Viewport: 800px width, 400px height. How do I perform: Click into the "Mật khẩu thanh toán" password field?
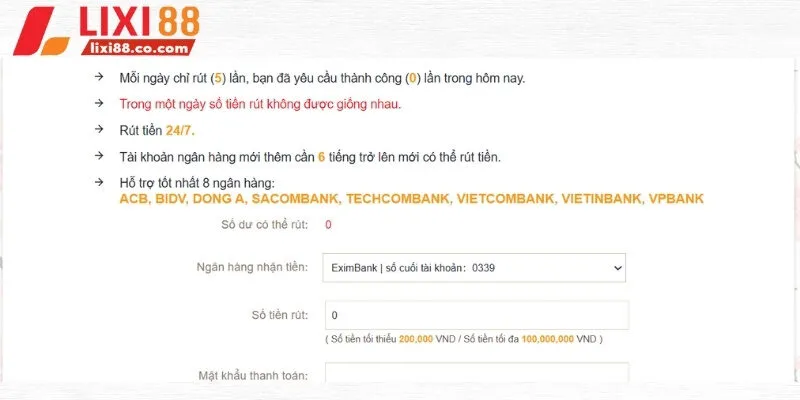pos(475,375)
